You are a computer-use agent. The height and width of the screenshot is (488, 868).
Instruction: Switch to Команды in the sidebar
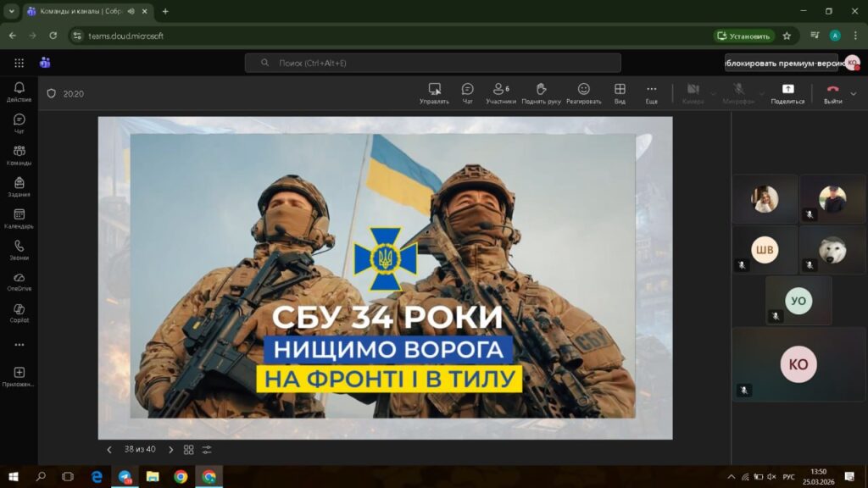coord(19,155)
